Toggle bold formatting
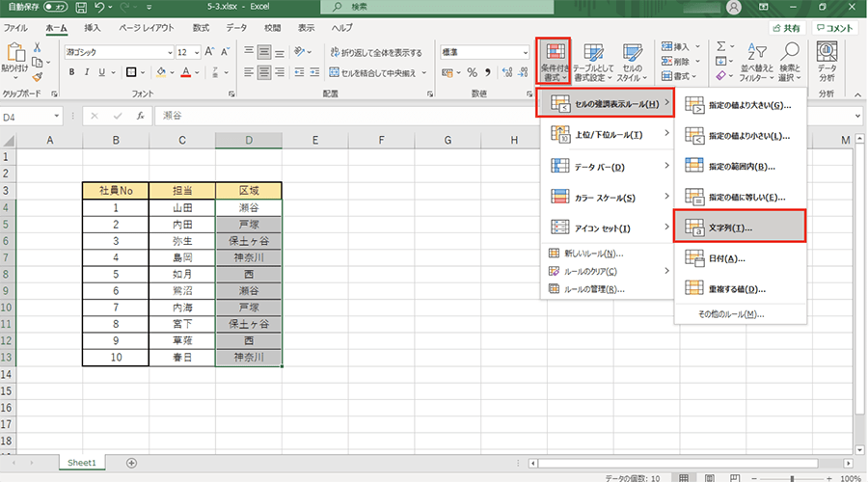868x482 pixels. (71, 72)
